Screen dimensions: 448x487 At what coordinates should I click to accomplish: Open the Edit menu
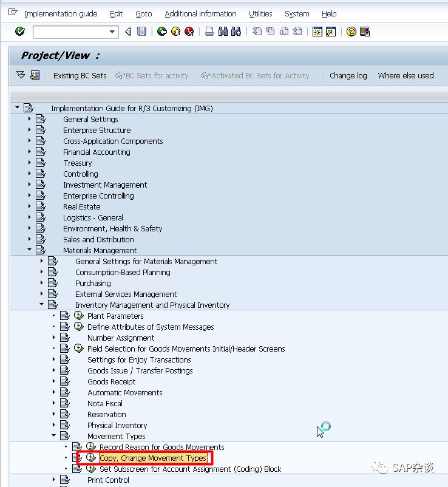point(117,14)
